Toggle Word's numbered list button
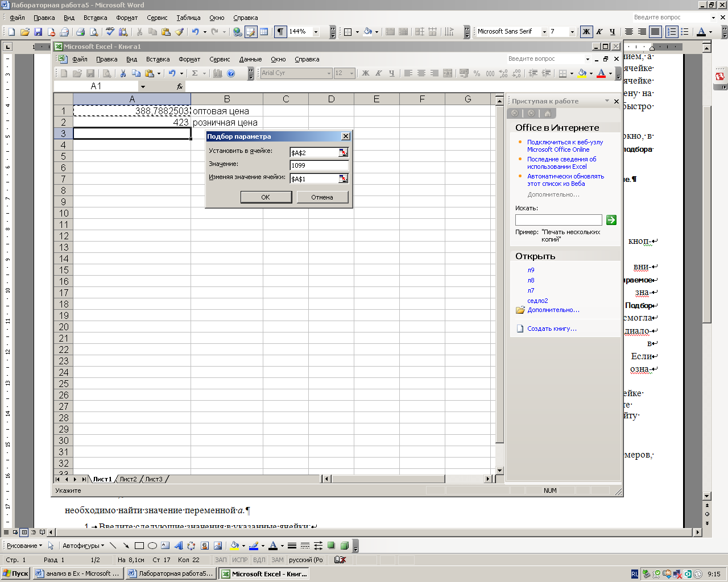 click(x=672, y=32)
